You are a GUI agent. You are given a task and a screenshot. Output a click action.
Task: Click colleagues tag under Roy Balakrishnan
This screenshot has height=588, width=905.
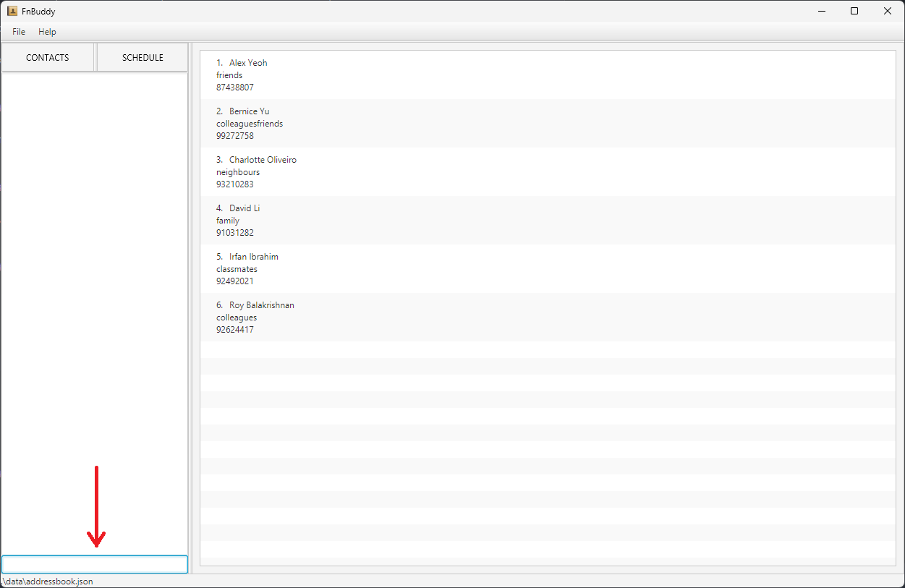click(x=237, y=318)
